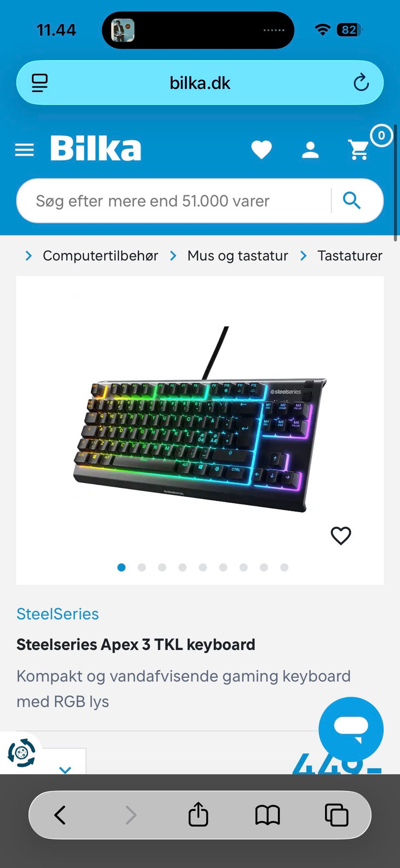Open Safari bookmarks book icon
Screen dimensions: 400x868
267,815
